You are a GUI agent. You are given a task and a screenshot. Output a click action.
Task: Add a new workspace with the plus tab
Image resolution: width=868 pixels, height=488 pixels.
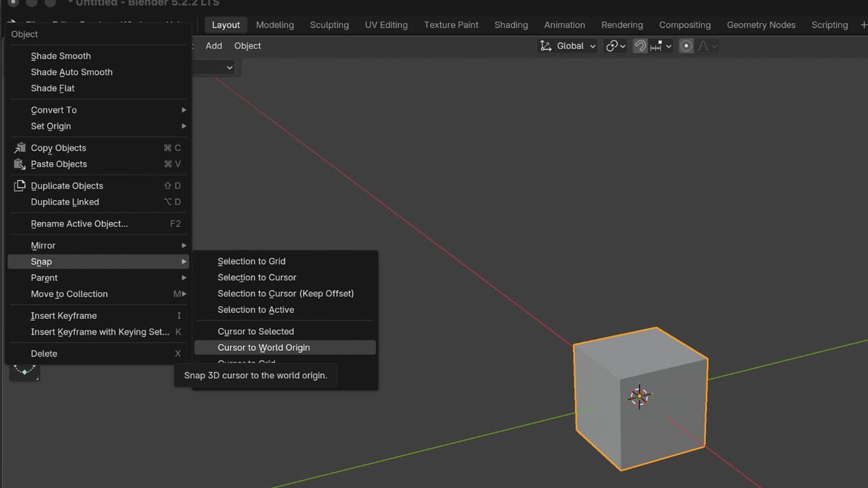pos(863,25)
